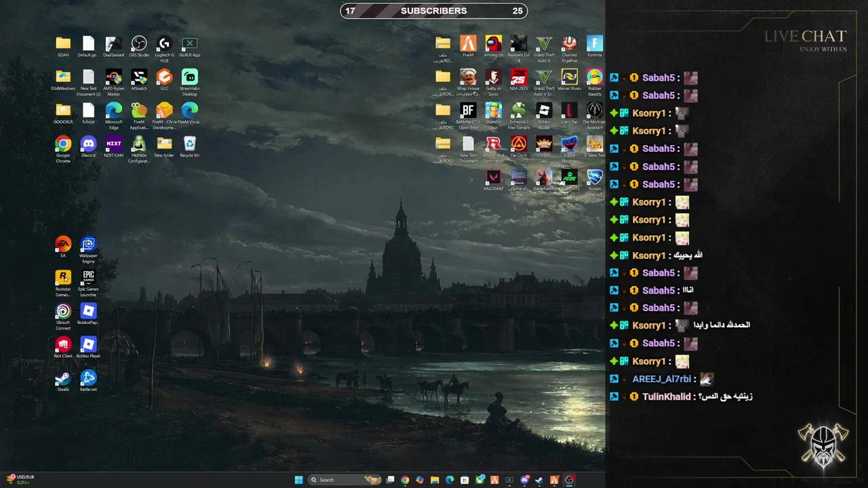Open Discord from the taskbar

pos(524,480)
